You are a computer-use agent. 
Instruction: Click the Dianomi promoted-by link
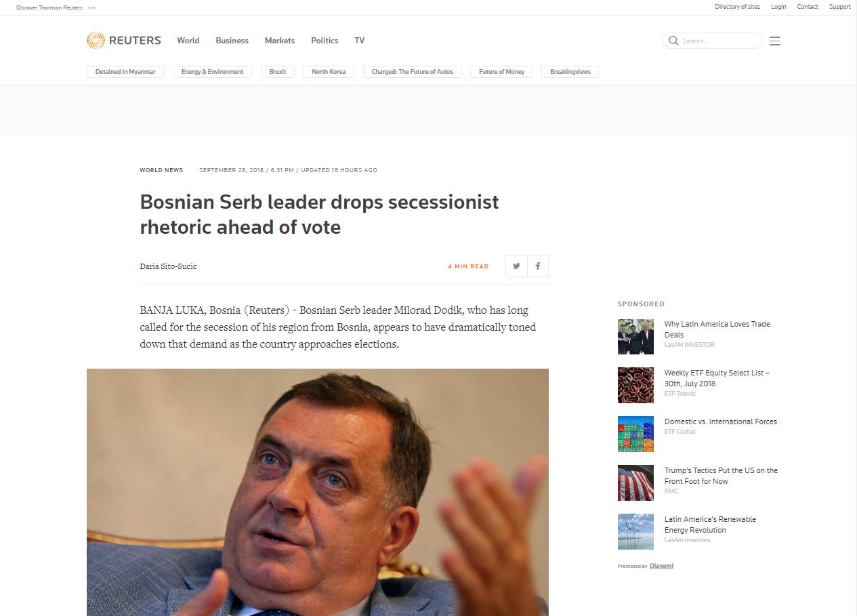click(661, 566)
